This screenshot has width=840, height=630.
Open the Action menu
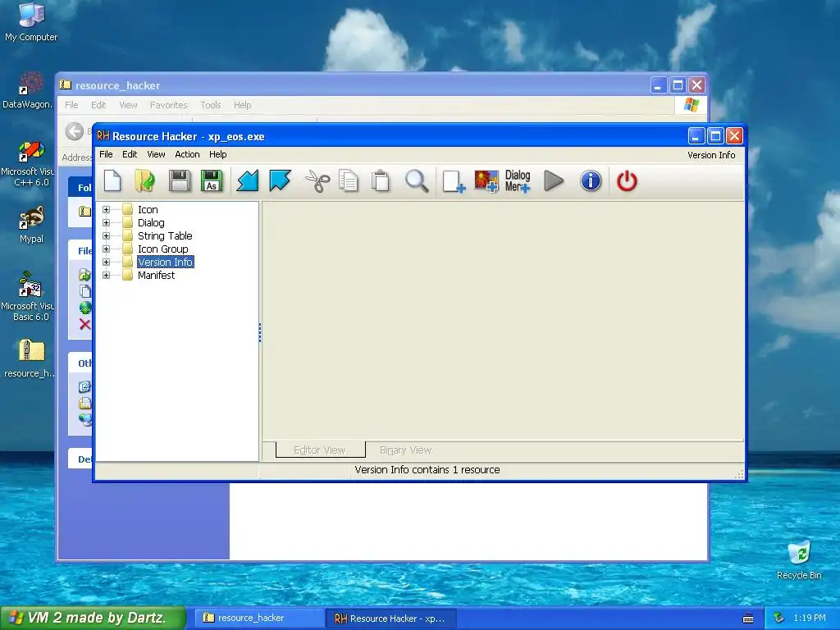[x=187, y=154]
